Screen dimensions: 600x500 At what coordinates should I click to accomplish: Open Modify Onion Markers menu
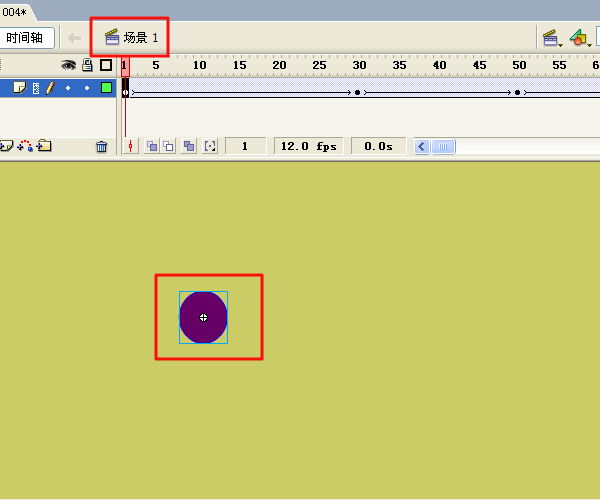click(x=210, y=146)
